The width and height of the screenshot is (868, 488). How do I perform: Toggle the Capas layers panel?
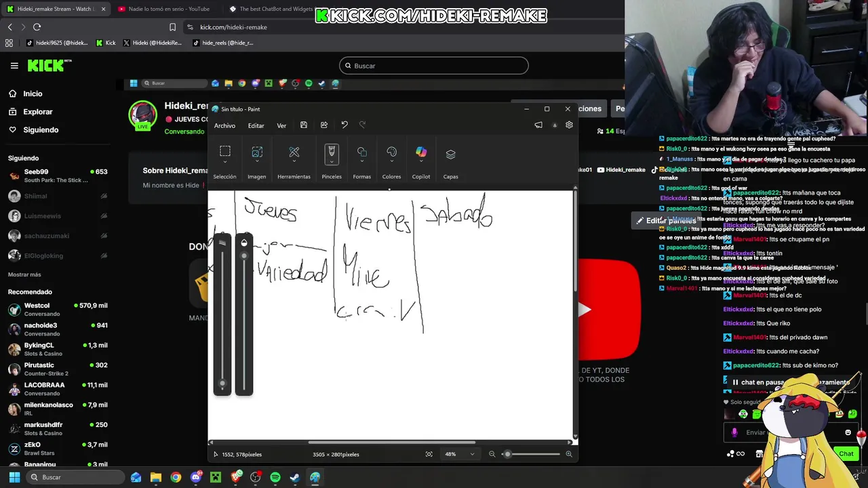coord(450,155)
